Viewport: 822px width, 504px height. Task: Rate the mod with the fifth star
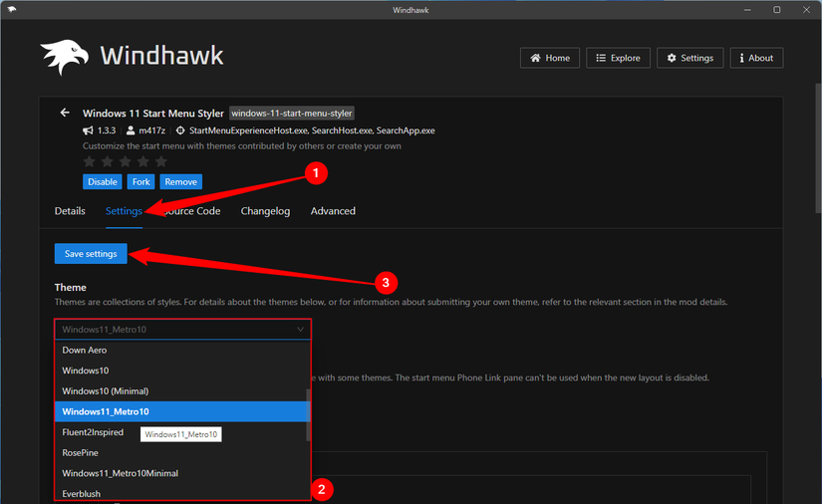point(161,161)
